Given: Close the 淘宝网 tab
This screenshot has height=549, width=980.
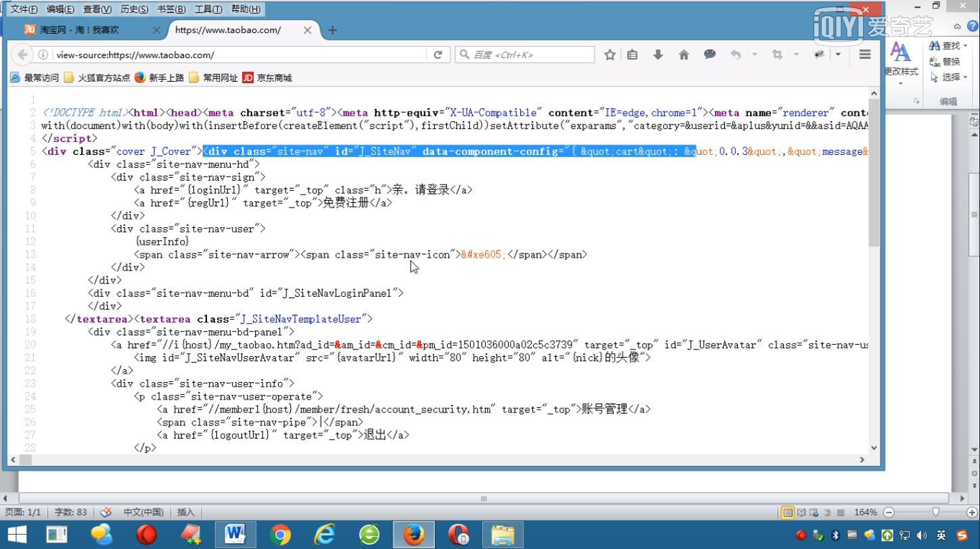Looking at the screenshot, I should (x=156, y=30).
